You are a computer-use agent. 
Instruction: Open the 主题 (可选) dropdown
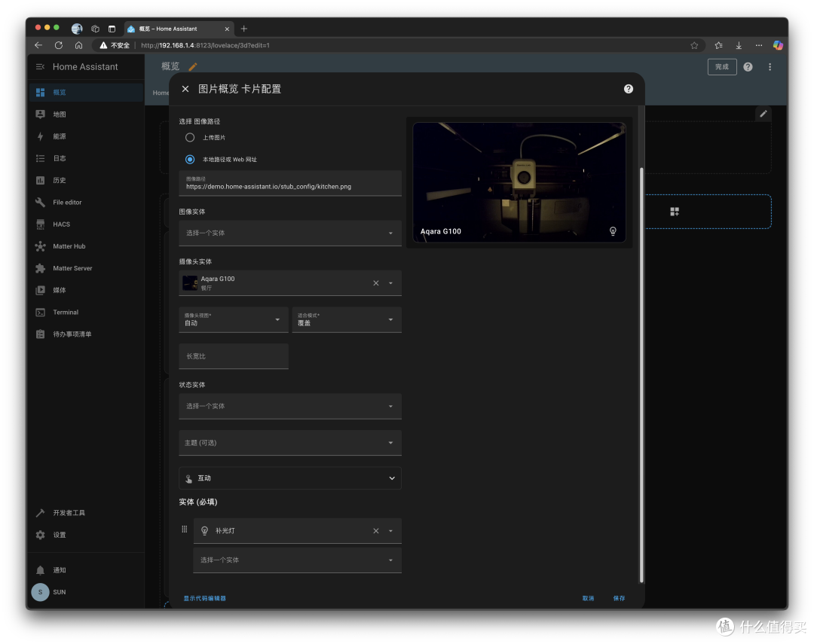[290, 443]
